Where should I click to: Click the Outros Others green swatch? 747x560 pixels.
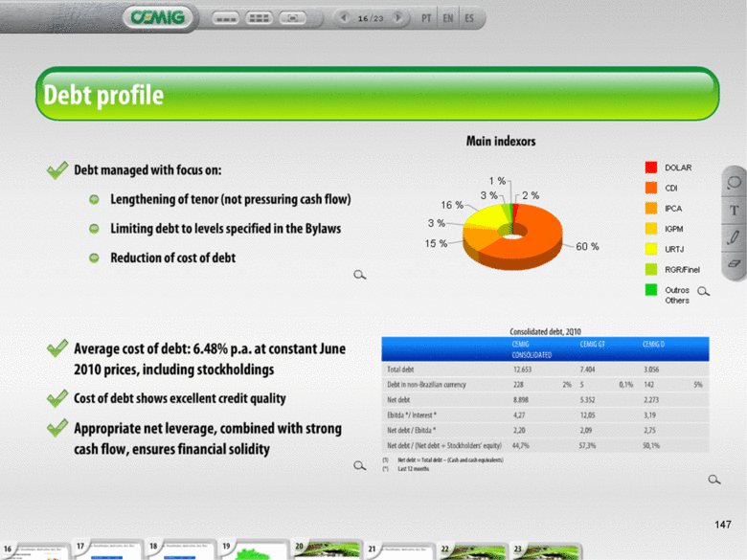pyautogui.click(x=651, y=289)
